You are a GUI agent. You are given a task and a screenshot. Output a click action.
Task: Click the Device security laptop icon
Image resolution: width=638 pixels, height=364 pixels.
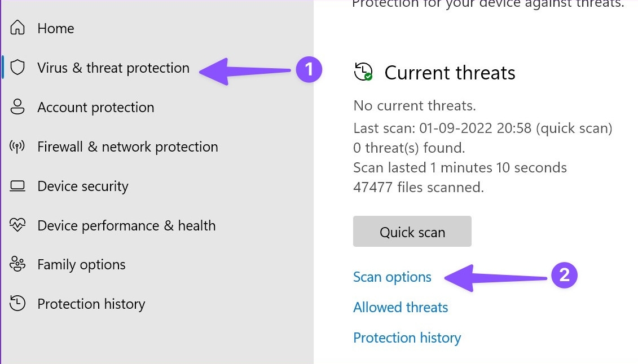tap(18, 186)
